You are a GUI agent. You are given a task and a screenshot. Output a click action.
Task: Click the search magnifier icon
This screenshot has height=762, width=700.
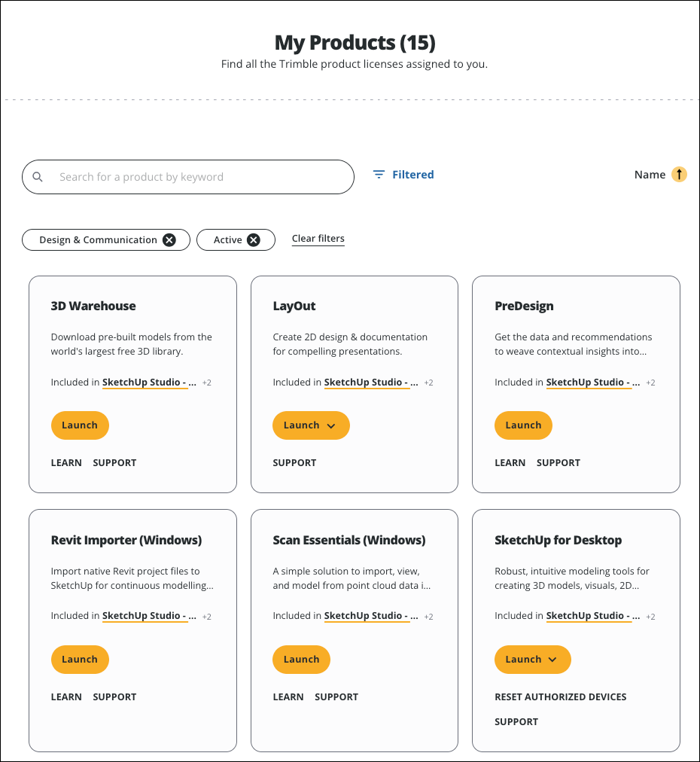38,176
